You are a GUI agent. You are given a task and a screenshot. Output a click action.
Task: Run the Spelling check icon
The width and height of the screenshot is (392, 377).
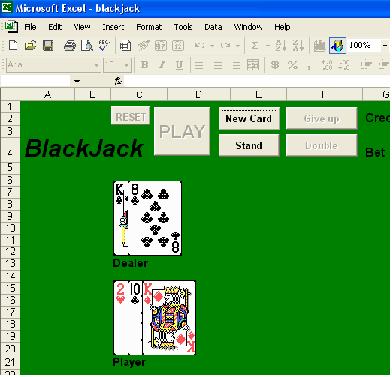(x=104, y=45)
